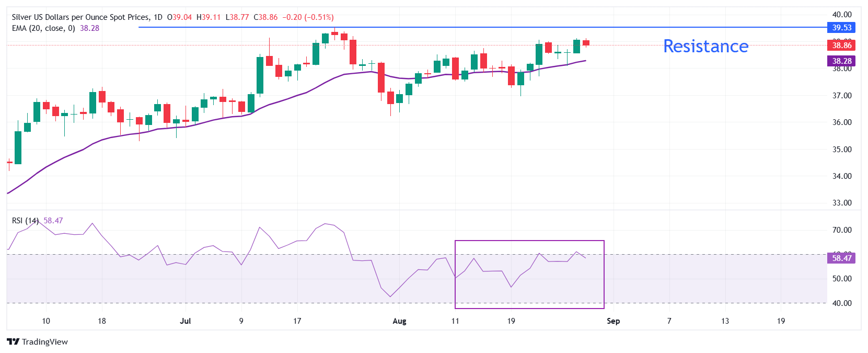Click the Silver US Dollars per Ounce title
Screen dimensions: 868x353
(80, 17)
